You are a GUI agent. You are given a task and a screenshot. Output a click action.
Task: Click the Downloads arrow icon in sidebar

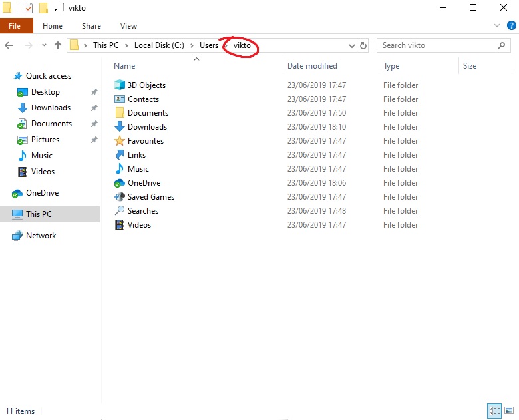[x=22, y=108]
